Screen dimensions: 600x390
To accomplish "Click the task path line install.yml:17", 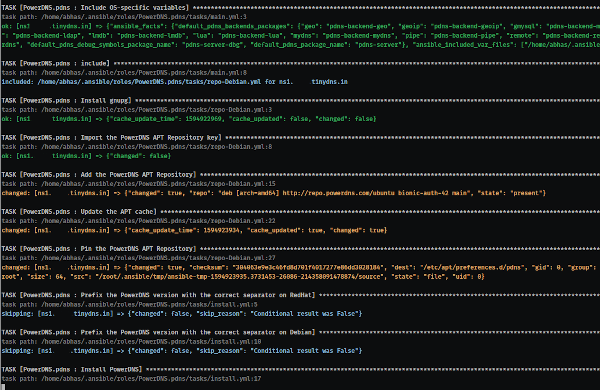I will 131,379.
